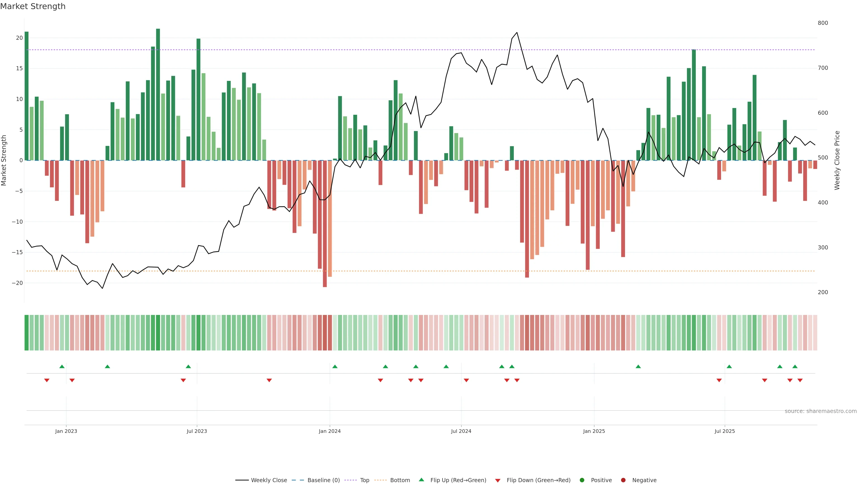Click the Market Strength chart title
Image resolution: width=868 pixels, height=488 pixels.
point(33,6)
